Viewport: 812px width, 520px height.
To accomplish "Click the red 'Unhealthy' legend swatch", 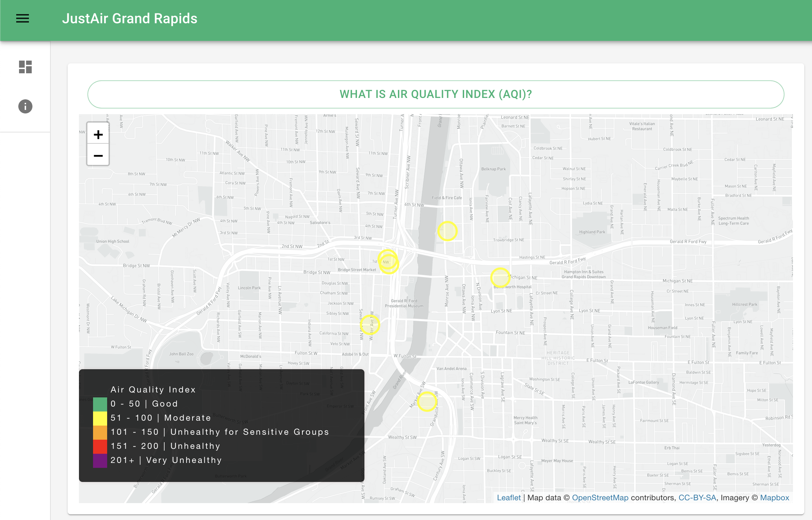I will click(x=100, y=446).
